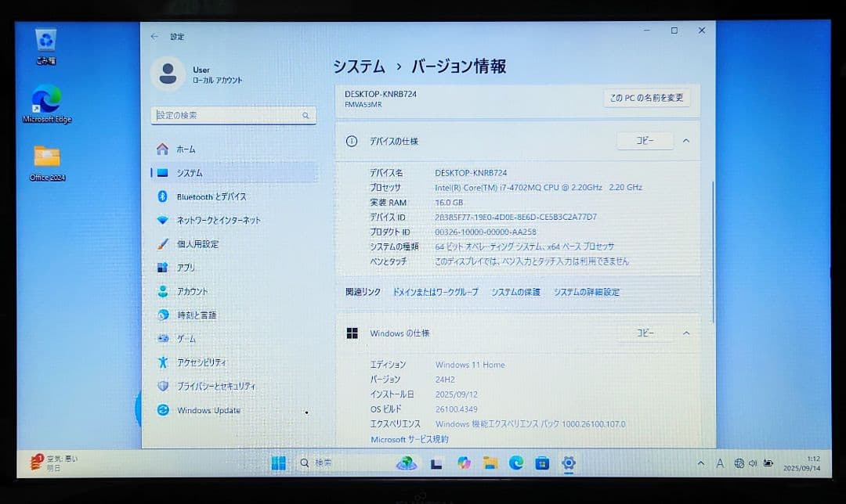
Task: Open the 時刻と言語 settings section
Action: tap(197, 315)
